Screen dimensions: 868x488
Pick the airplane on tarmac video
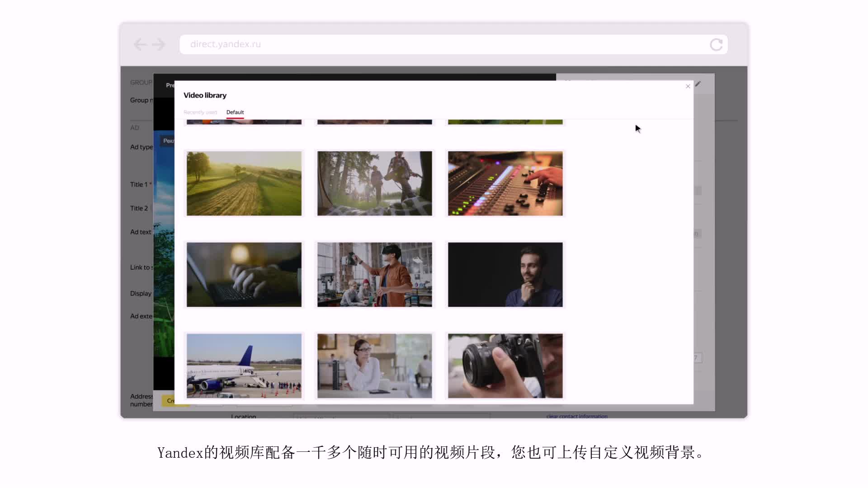(244, 366)
